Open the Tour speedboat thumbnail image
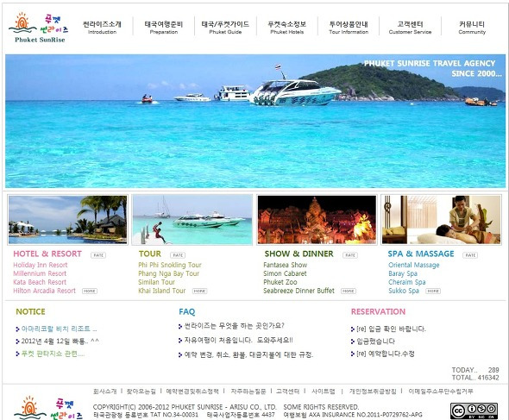 point(192,220)
